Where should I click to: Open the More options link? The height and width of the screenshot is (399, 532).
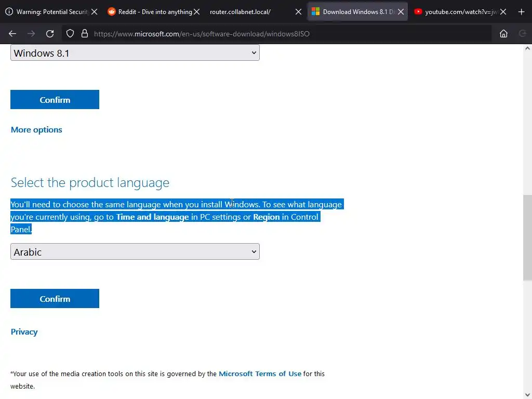point(36,129)
